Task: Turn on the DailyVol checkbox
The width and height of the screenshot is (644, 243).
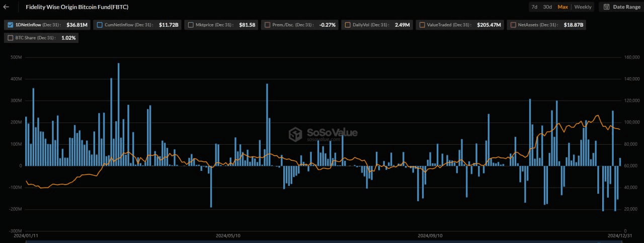Action: pos(347,24)
